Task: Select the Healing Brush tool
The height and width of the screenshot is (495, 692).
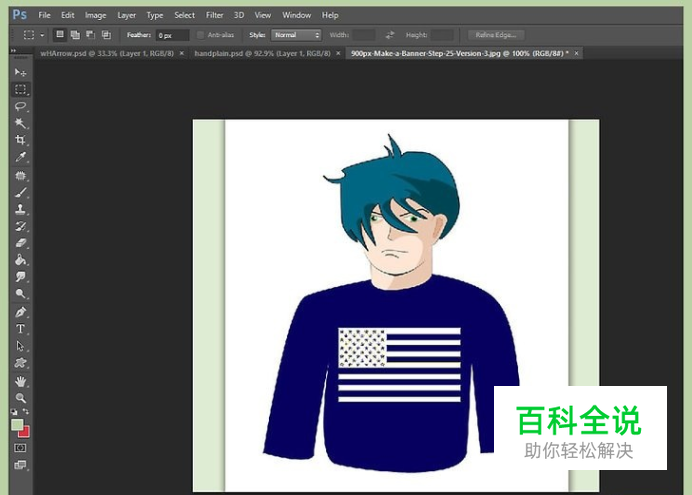Action: [x=20, y=176]
